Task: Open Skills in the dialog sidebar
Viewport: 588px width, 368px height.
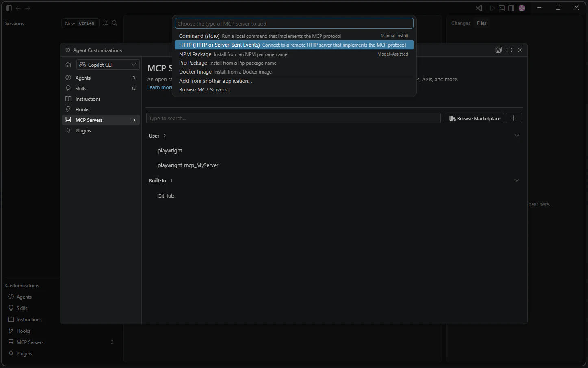Action: (x=100, y=88)
